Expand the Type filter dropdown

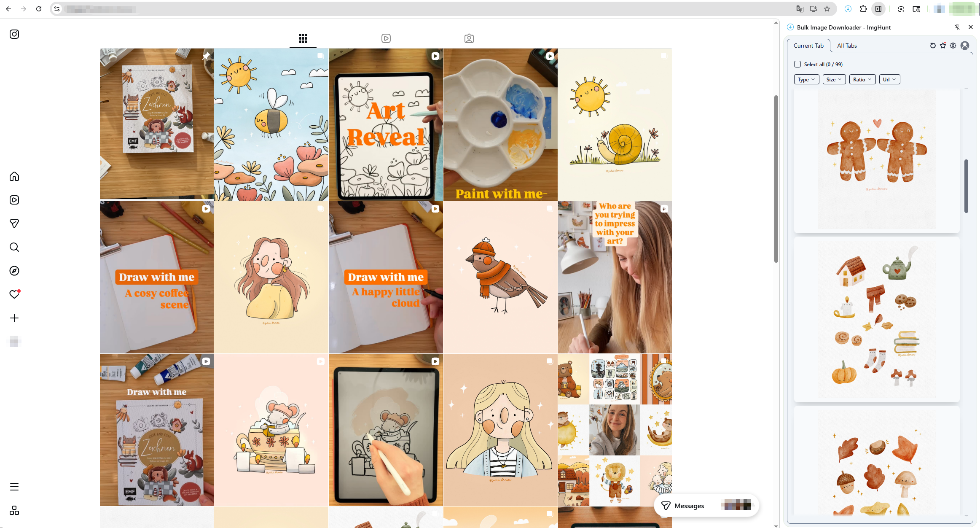806,79
